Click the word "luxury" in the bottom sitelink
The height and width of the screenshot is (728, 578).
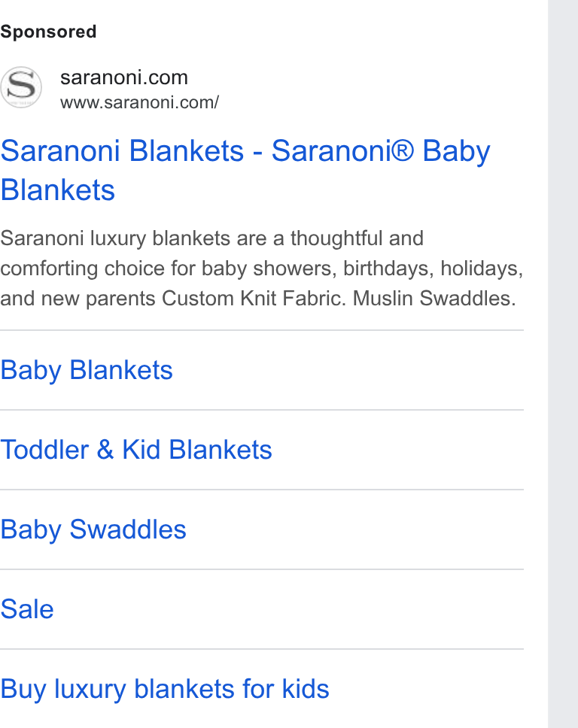[90, 690]
